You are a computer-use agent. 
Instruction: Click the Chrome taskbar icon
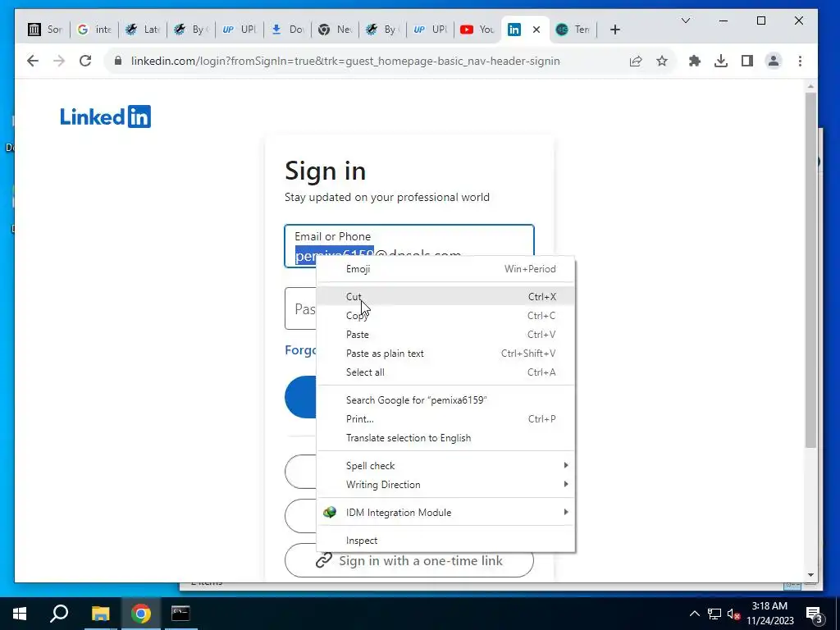[x=140, y=614]
